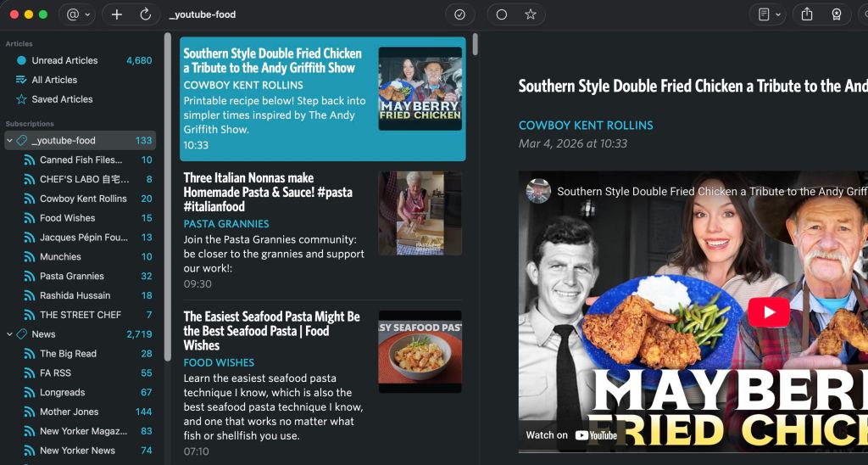Refresh feeds with the circular arrow icon
This screenshot has height=465, width=868.
(x=146, y=14)
